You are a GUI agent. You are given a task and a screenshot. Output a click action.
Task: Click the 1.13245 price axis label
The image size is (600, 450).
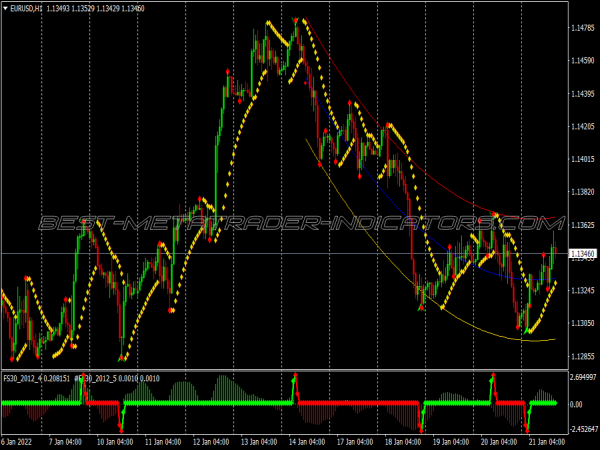click(583, 290)
